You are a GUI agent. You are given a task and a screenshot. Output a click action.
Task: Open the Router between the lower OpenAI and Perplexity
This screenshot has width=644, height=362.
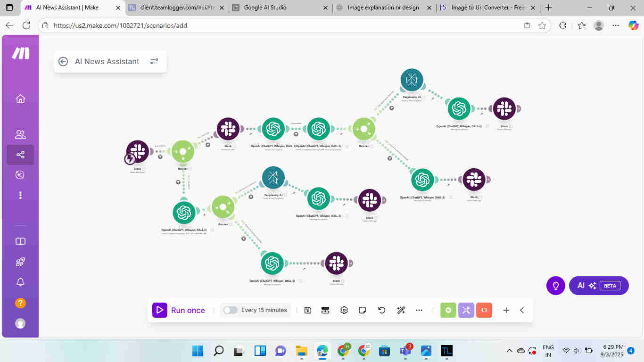tap(223, 207)
